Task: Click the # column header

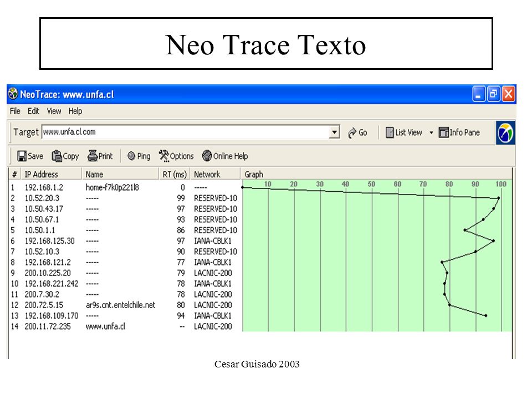Action: click(14, 175)
